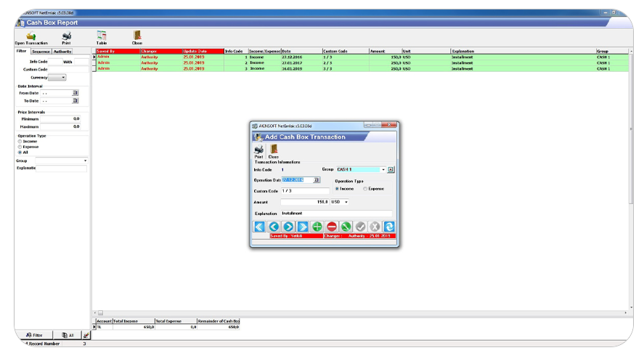The image size is (644, 353).
Task: Click the grey checkmark save button
Action: pyautogui.click(x=360, y=227)
